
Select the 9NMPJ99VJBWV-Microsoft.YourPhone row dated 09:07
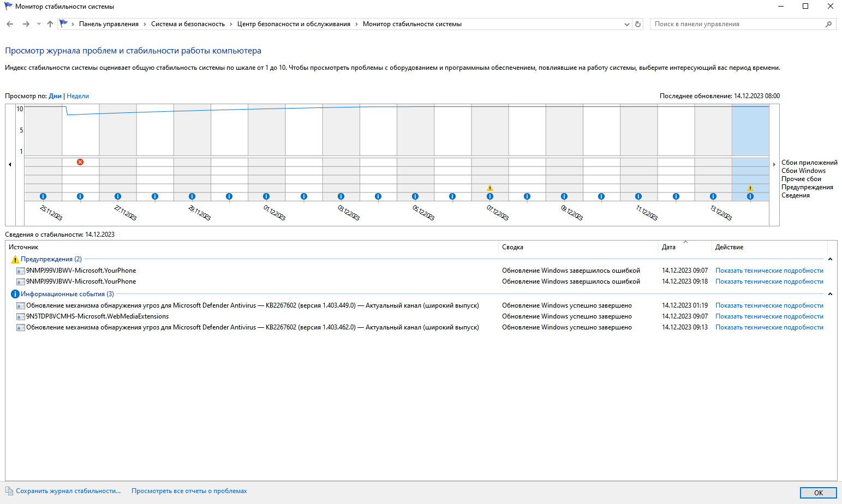click(x=416, y=271)
